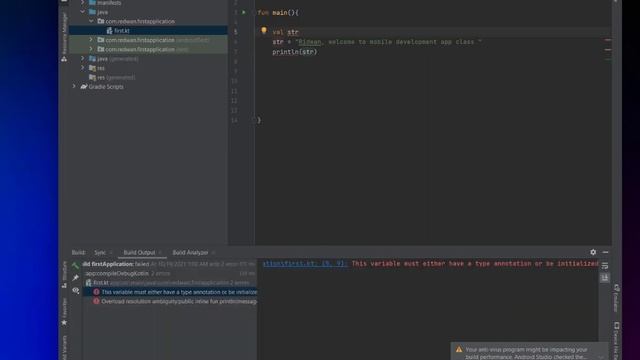The image size is (640, 360).
Task: Open Device File Explorer side panel
Action: (x=616, y=341)
